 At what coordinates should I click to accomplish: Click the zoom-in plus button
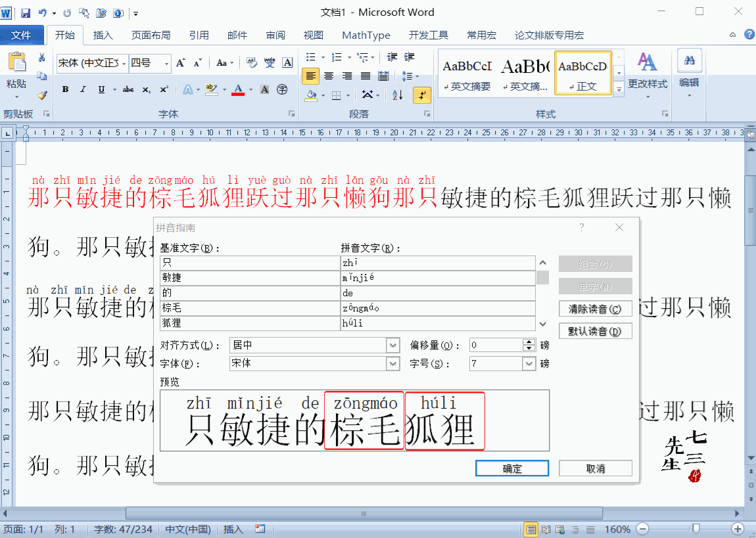tap(737, 529)
